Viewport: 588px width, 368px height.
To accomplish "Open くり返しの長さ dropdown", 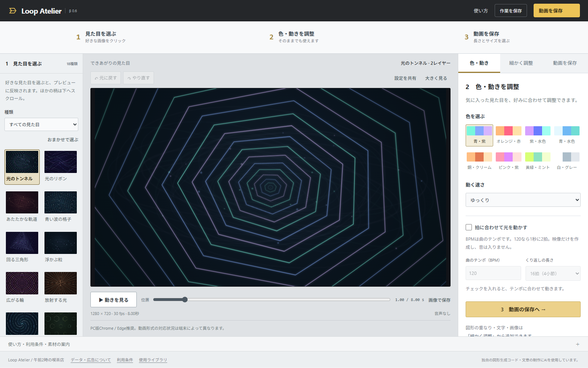I will click(553, 273).
